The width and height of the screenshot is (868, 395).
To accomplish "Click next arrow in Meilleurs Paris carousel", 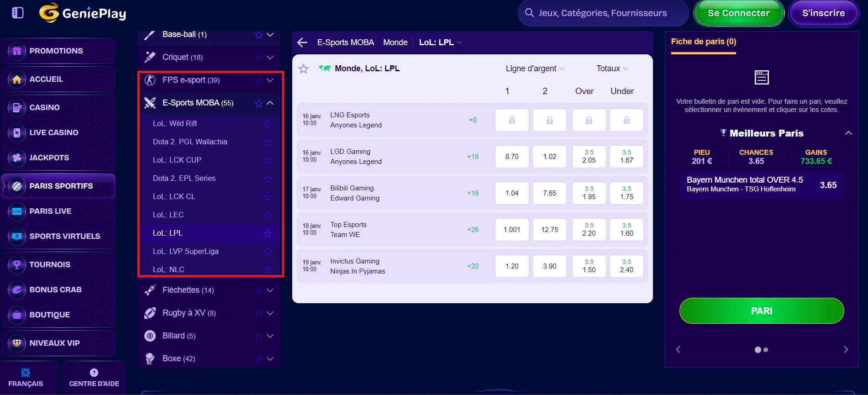I will (x=846, y=349).
